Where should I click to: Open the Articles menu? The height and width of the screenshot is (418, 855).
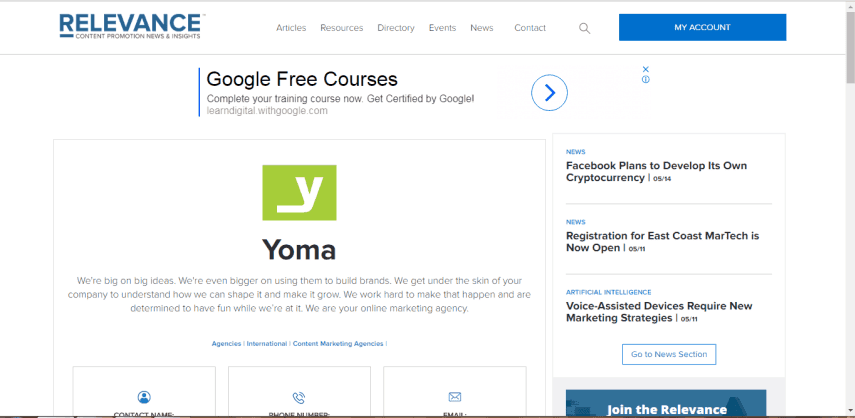click(291, 28)
